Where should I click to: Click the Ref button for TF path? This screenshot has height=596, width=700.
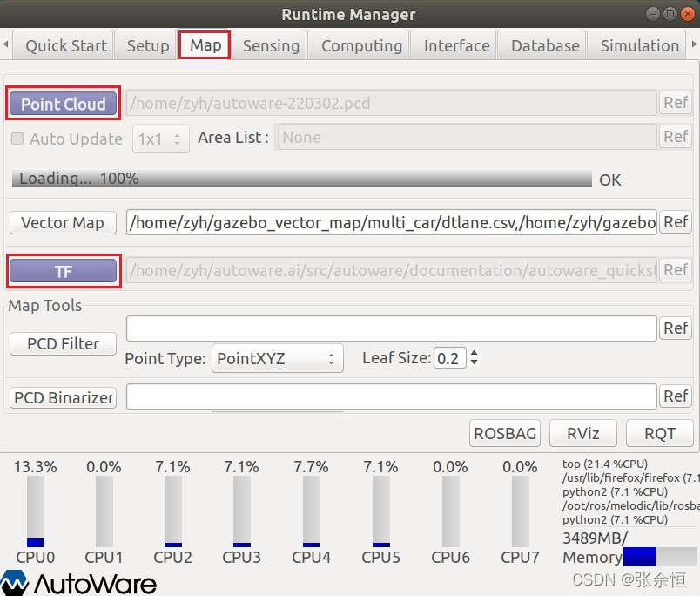point(676,270)
